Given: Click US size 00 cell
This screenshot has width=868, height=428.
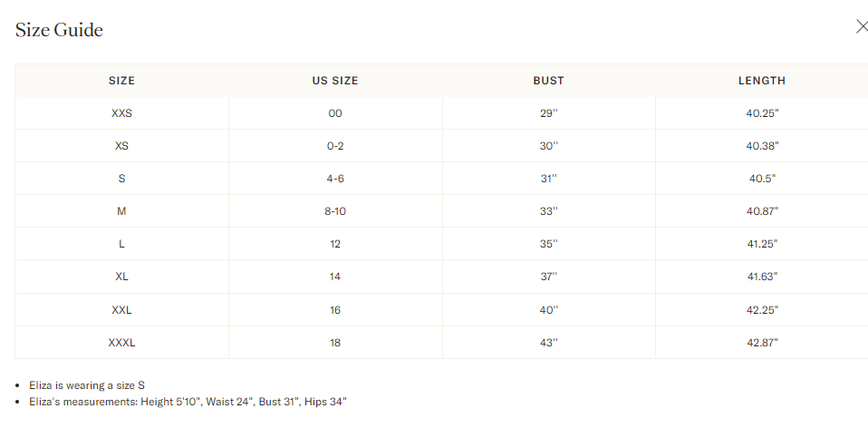Looking at the screenshot, I should [x=335, y=113].
